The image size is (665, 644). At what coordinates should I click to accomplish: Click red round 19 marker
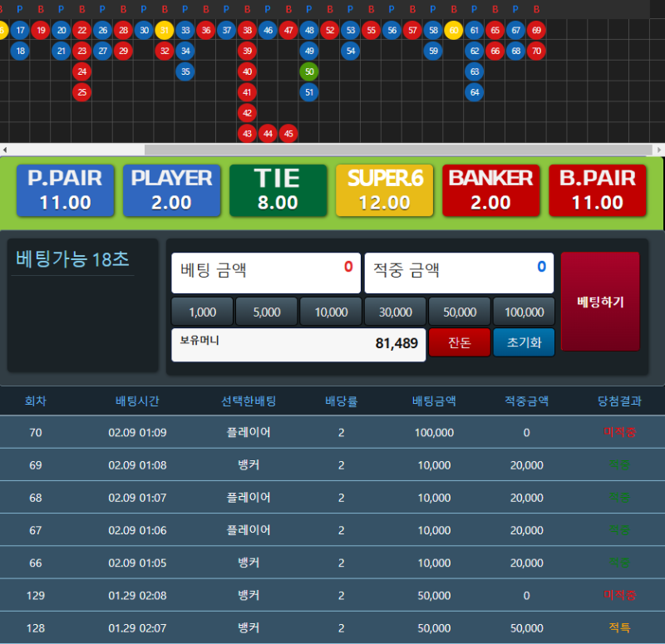tap(41, 30)
